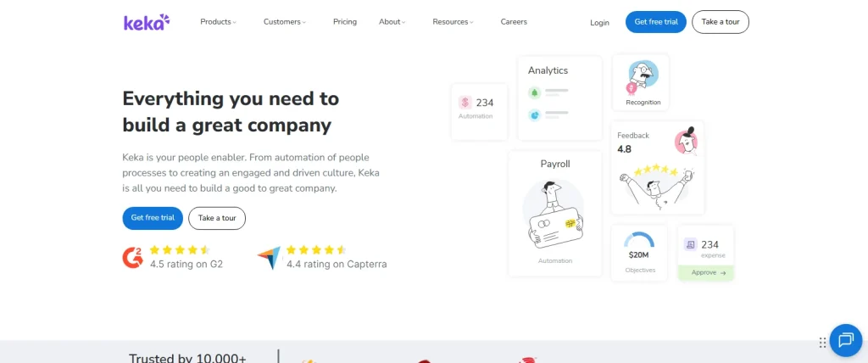868x363 pixels.
Task: Expand the Customers dropdown menu
Action: 285,22
